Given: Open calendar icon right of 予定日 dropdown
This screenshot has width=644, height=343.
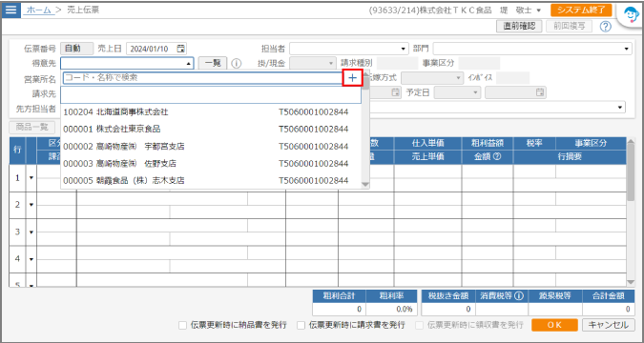Looking at the screenshot, I should [x=541, y=92].
